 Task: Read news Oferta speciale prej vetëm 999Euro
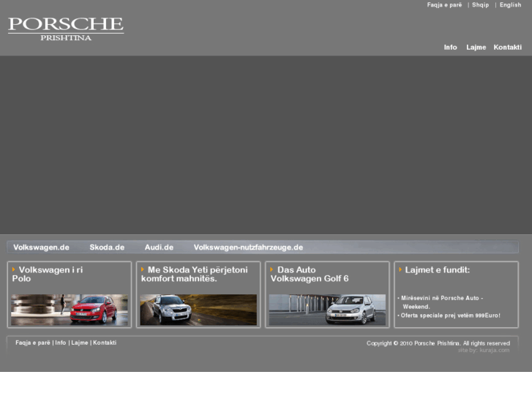(x=449, y=316)
